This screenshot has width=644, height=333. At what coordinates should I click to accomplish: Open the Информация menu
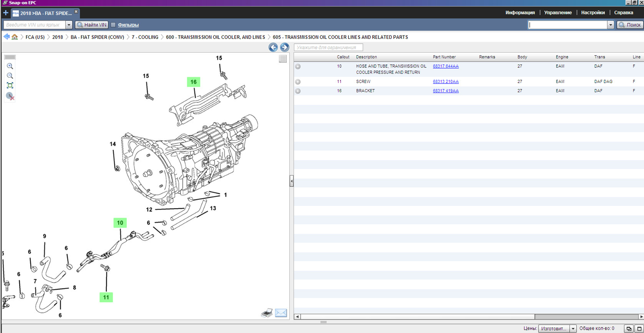pyautogui.click(x=520, y=13)
